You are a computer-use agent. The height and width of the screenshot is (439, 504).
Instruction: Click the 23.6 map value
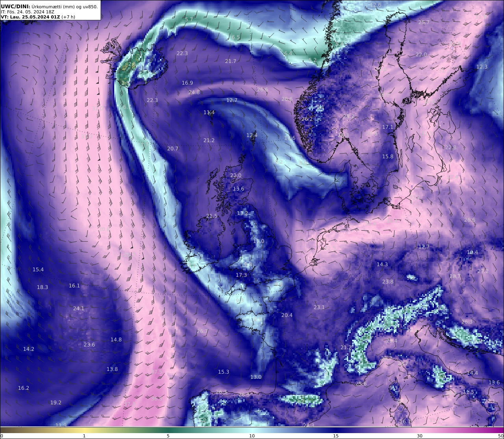coord(89,345)
